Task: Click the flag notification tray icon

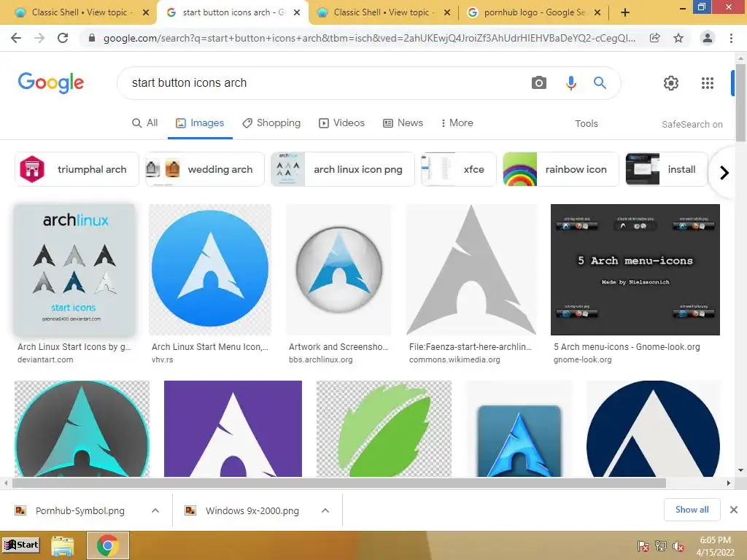Action: [x=643, y=546]
